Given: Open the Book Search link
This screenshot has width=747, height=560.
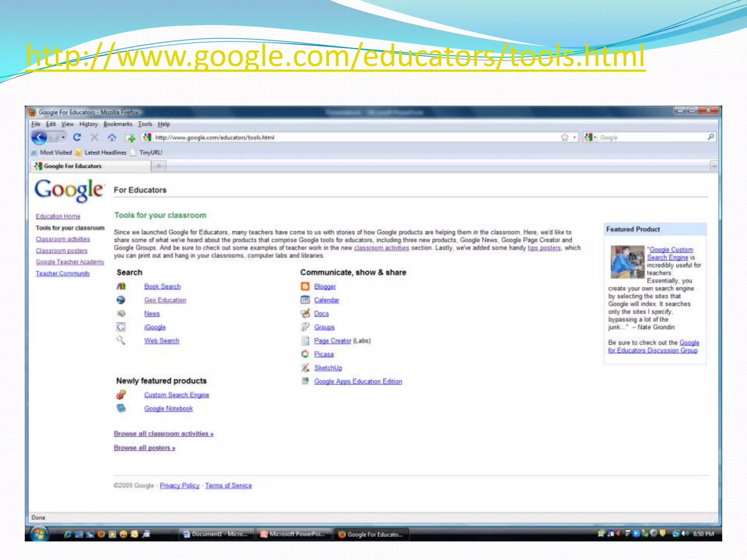Looking at the screenshot, I should pyautogui.click(x=162, y=287).
